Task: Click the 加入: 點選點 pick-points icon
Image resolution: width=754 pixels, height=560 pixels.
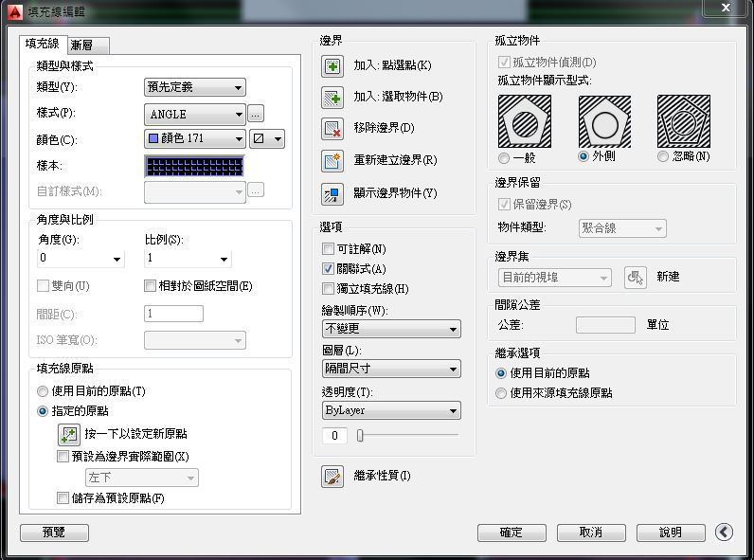Action: 332,66
